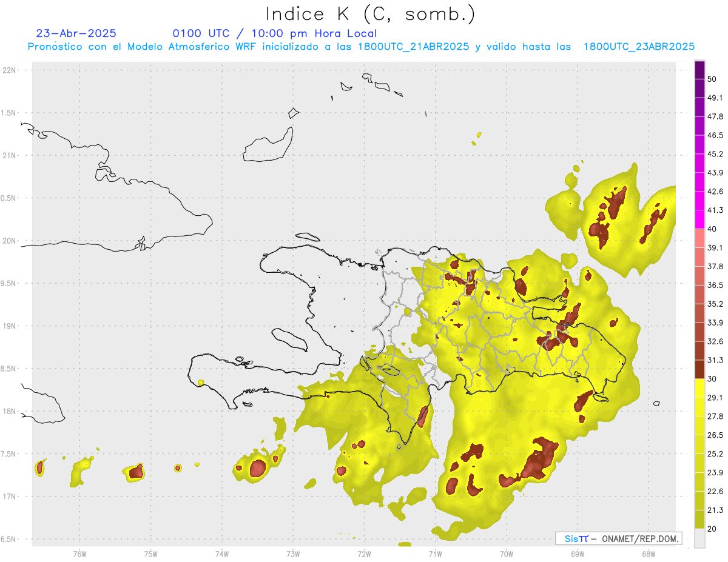
Task: Click the latitude label "17N"
Action: click(9, 497)
